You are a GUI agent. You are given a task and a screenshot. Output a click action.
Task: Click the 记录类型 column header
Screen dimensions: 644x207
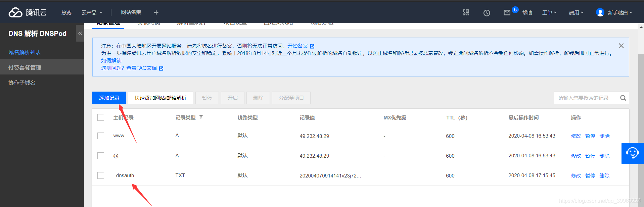(185, 117)
